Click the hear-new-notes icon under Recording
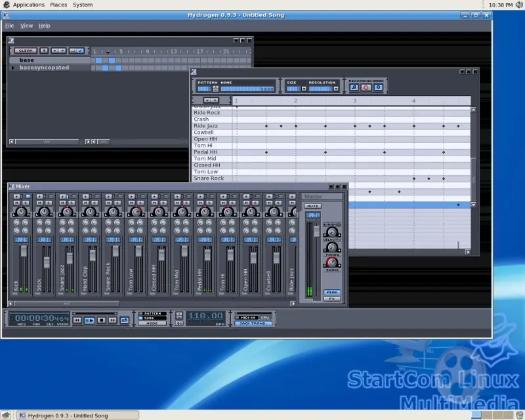 click(354, 87)
